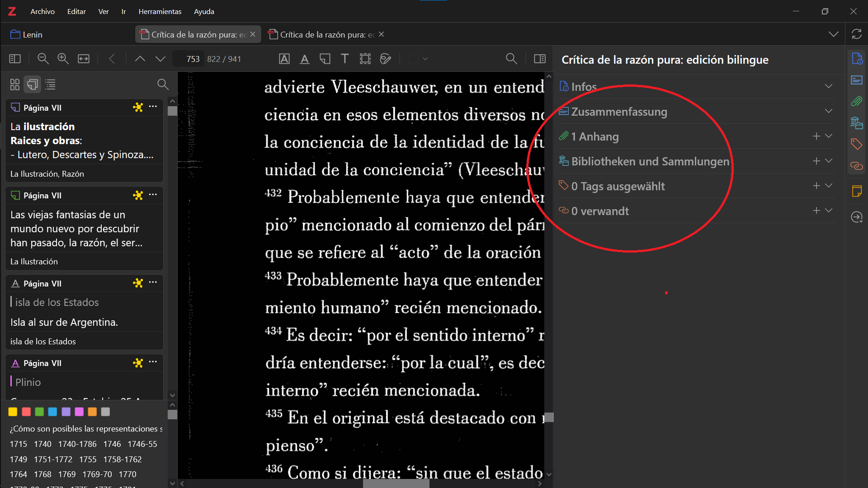Select the eraser drawing tool
This screenshot has width=868, height=488.
pyautogui.click(x=386, y=59)
